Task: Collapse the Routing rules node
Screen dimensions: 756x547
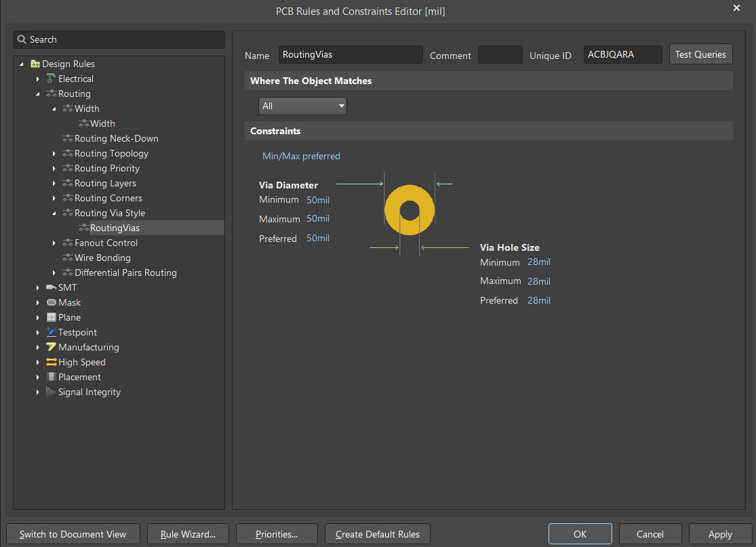Action: (x=37, y=94)
